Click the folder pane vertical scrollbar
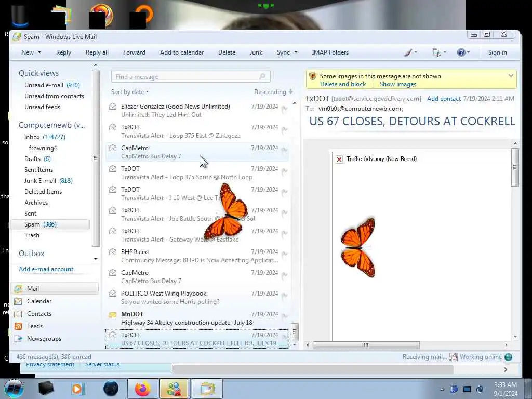The width and height of the screenshot is (532, 399). (x=96, y=158)
